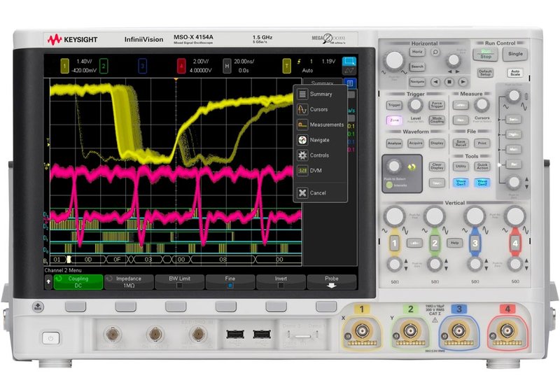Select Controls in the popup menu

pyautogui.click(x=319, y=155)
